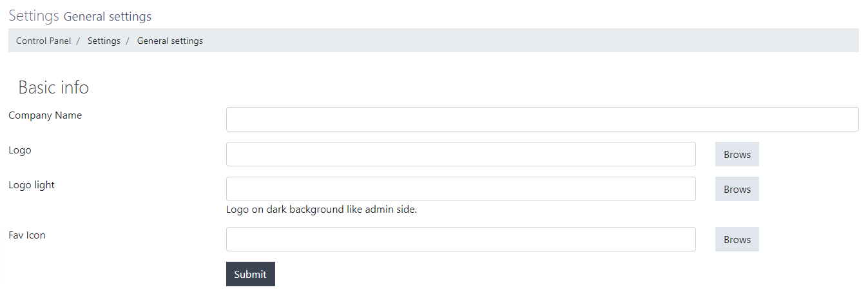Click General settings subtitle beside page title
Image resolution: width=868 pixels, height=294 pixels.
(108, 16)
